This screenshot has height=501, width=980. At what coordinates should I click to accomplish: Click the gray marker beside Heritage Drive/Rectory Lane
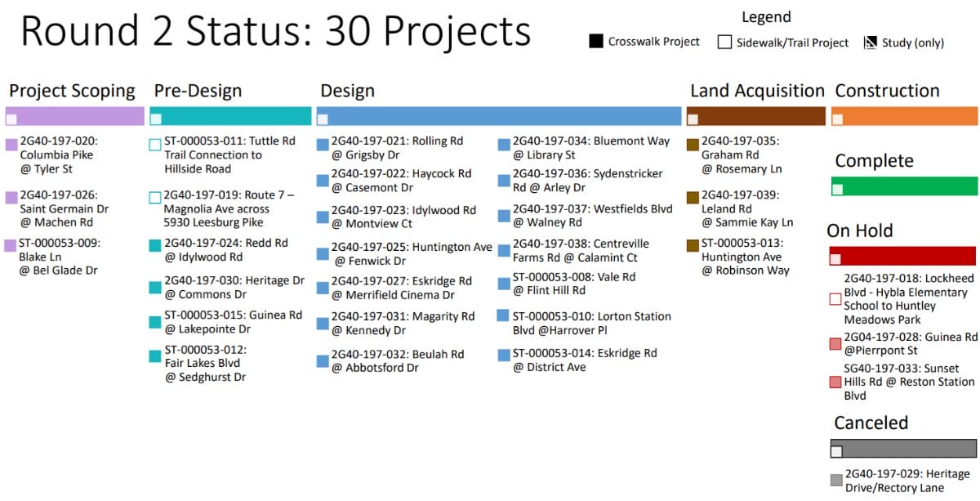(x=835, y=480)
